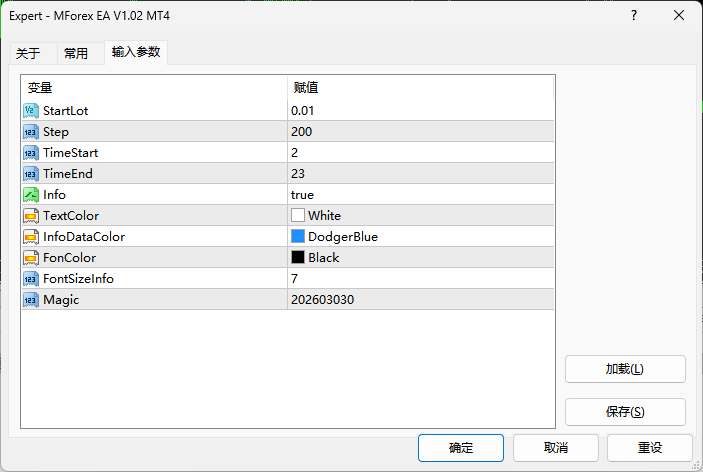The width and height of the screenshot is (703, 472).
Task: Select the FonColor variable name
Action: point(69,258)
